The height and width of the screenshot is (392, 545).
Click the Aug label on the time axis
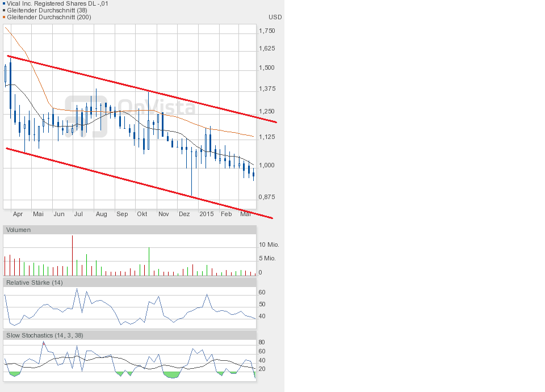point(101,214)
